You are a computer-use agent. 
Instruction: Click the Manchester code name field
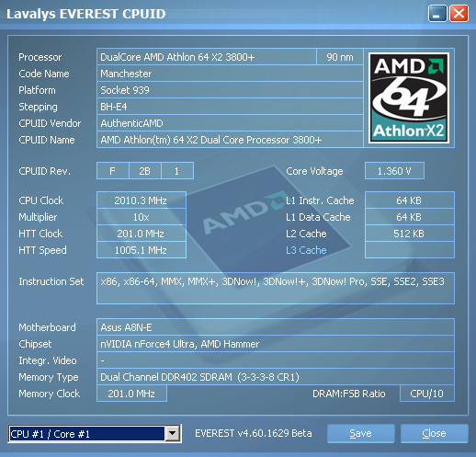230,74
